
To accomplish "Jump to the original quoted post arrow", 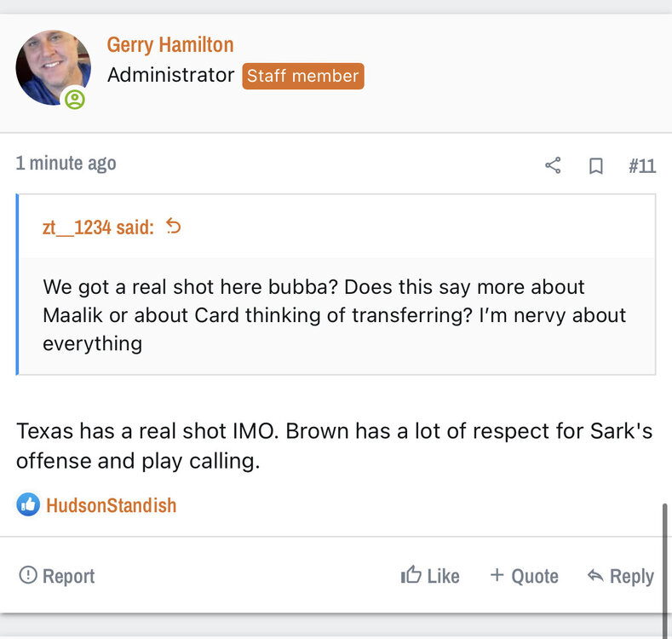I will coord(174,227).
